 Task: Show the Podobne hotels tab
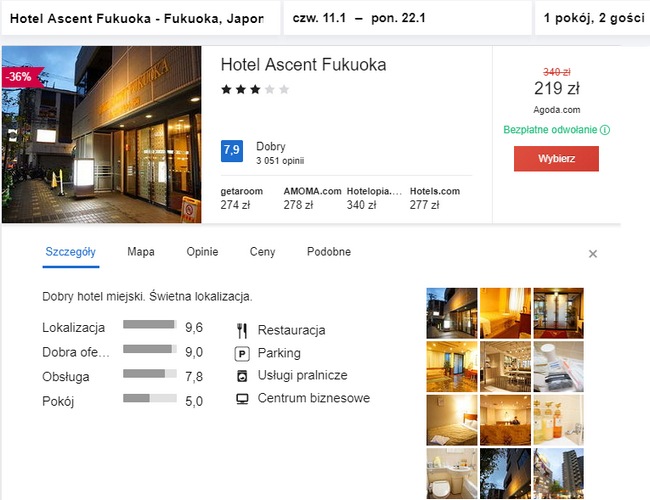(x=329, y=252)
